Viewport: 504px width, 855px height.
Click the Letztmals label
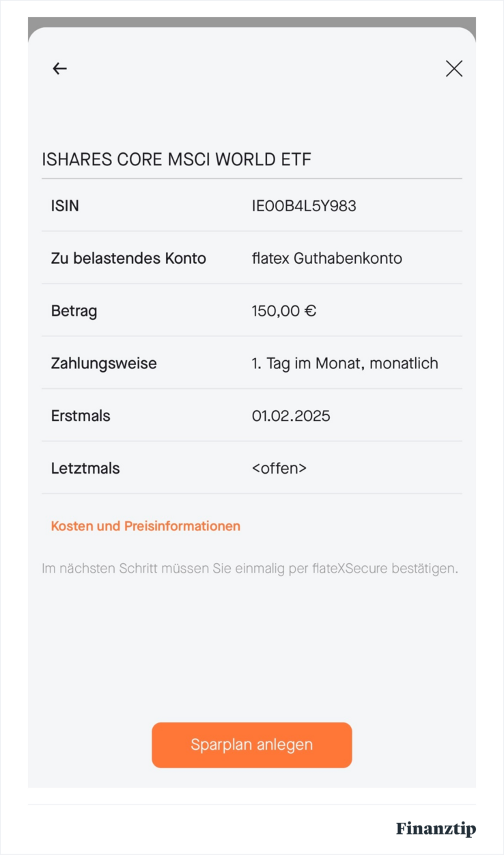[85, 468]
